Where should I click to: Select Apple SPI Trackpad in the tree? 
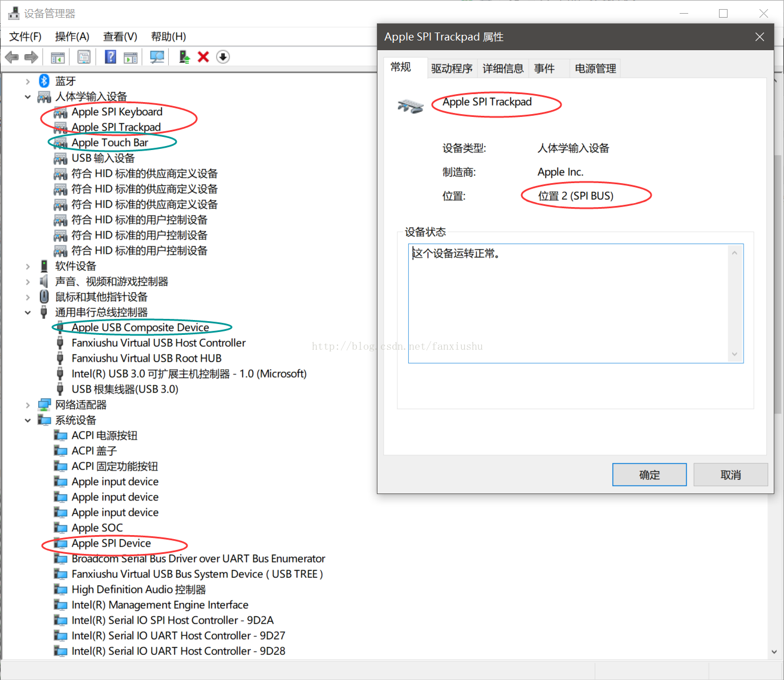click(x=116, y=127)
